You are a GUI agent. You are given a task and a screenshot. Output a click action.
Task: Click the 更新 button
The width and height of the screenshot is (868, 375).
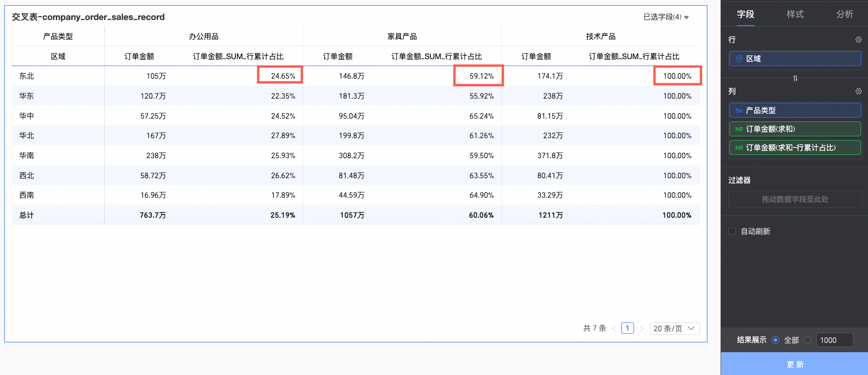[x=795, y=364]
